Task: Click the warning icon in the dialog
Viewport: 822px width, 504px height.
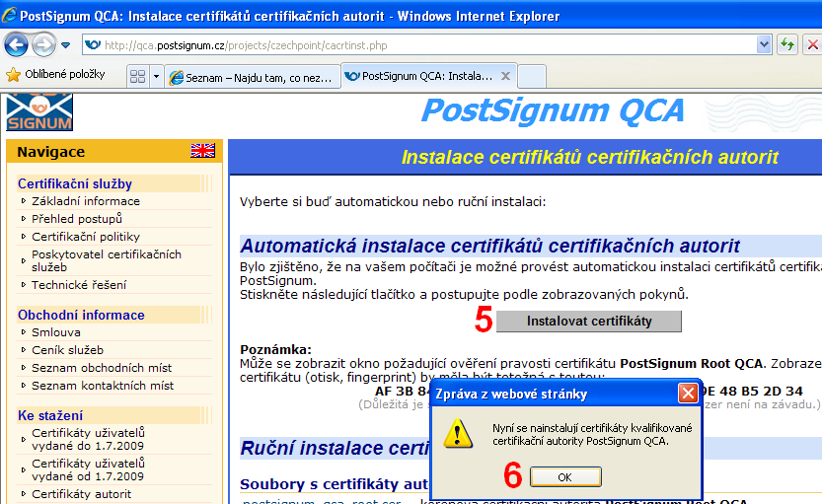Action: (x=458, y=434)
